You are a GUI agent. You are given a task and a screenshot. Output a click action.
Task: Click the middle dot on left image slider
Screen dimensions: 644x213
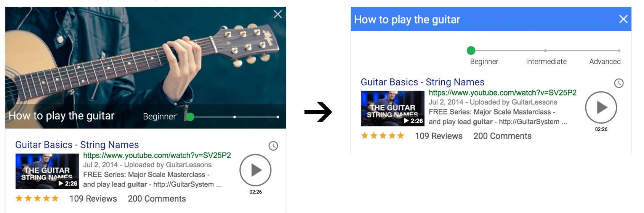(234, 117)
